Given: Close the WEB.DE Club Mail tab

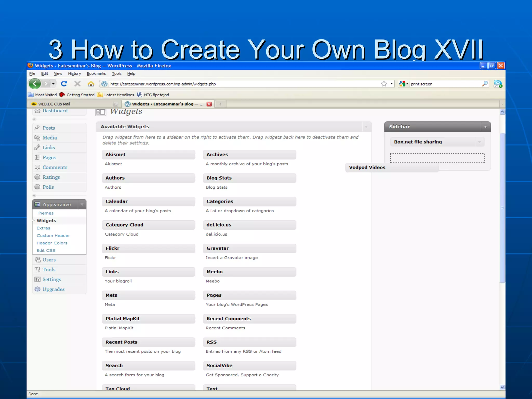Looking at the screenshot, I should [116, 104].
